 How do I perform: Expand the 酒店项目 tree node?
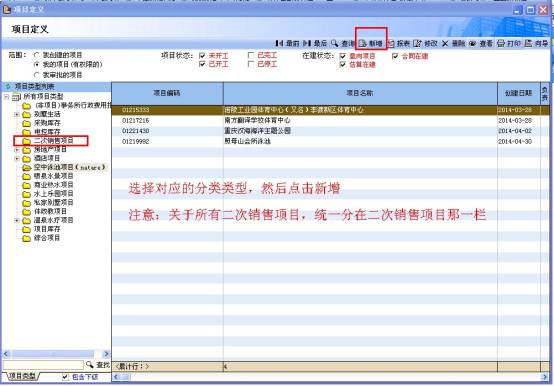point(17,159)
